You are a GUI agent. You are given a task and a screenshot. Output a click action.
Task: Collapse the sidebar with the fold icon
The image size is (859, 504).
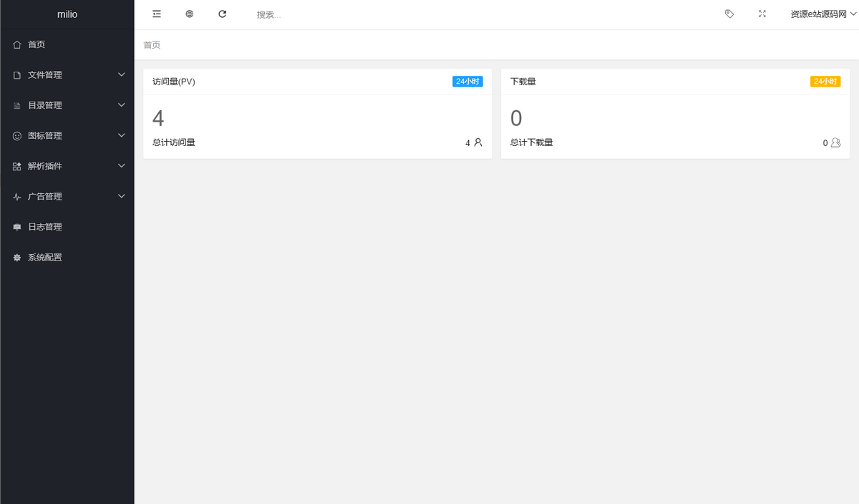coord(157,14)
